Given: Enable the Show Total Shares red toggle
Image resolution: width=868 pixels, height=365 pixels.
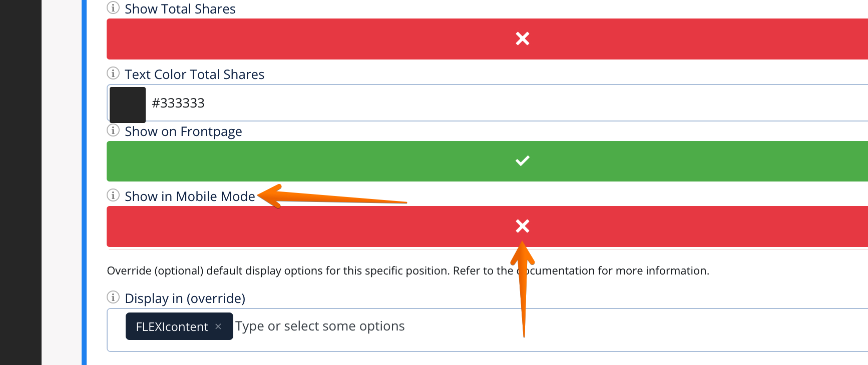Looking at the screenshot, I should pos(522,39).
